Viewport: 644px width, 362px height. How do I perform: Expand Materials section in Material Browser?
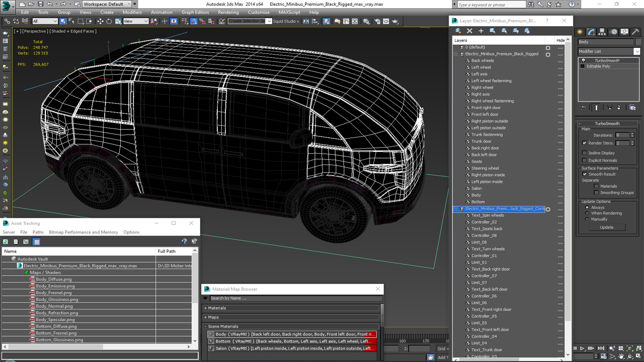(x=205, y=308)
